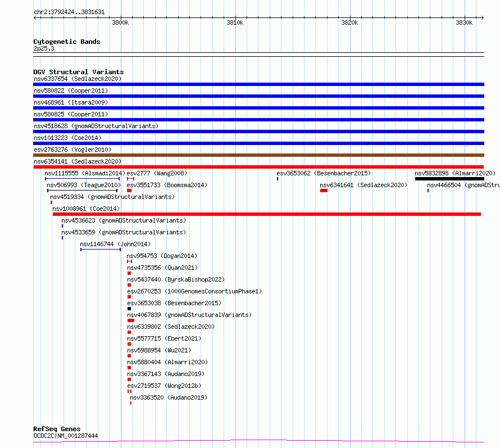The height and width of the screenshot is (448, 500).
Task: Open the nsv6341641 (Sedlazeck2020) label
Action: click(x=363, y=185)
